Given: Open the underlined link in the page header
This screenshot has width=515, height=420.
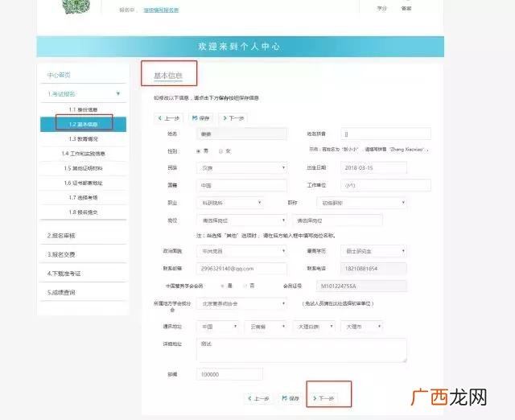Looking at the screenshot, I should coord(161,10).
